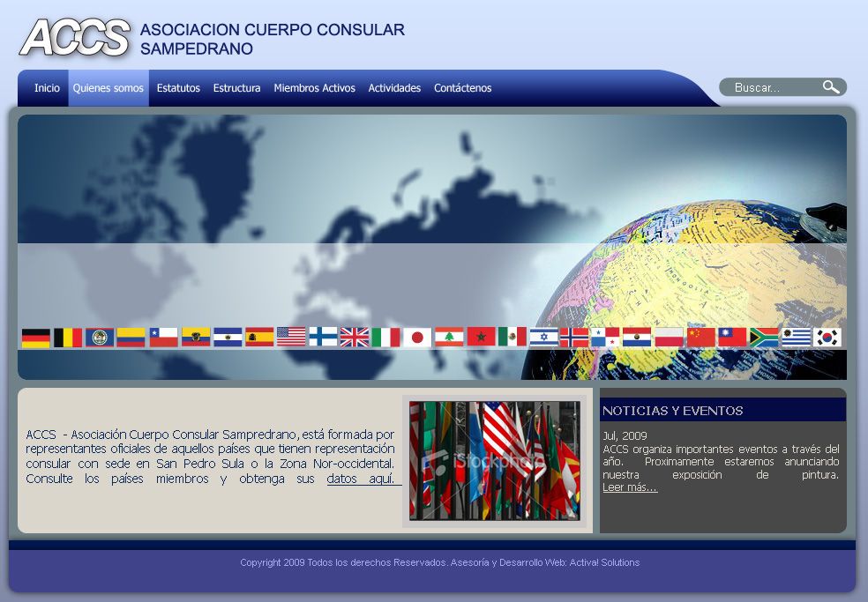Screen dimensions: 868x602
Task: Open the Estatutos menu item
Action: pyautogui.click(x=178, y=88)
